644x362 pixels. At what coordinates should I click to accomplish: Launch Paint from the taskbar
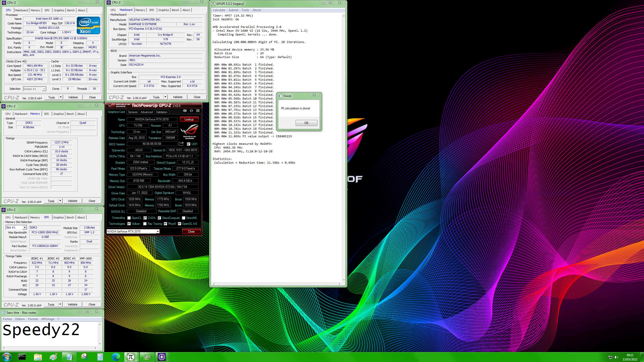53,357
